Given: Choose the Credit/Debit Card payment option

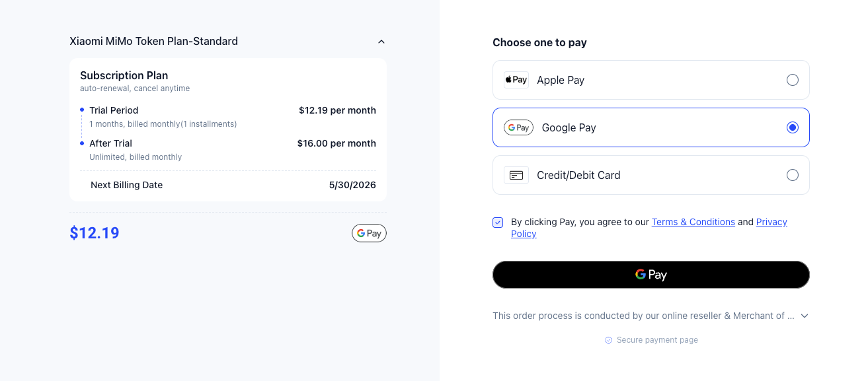Looking at the screenshot, I should pyautogui.click(x=651, y=175).
